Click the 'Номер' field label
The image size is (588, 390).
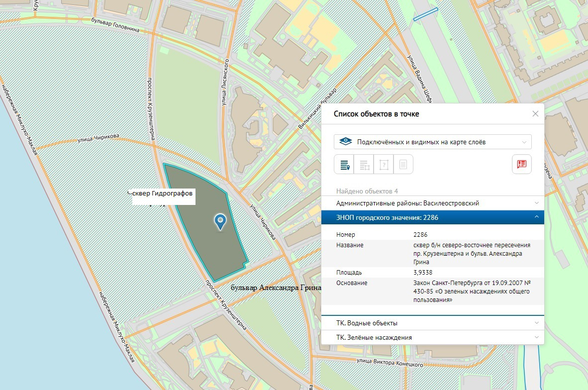point(345,234)
